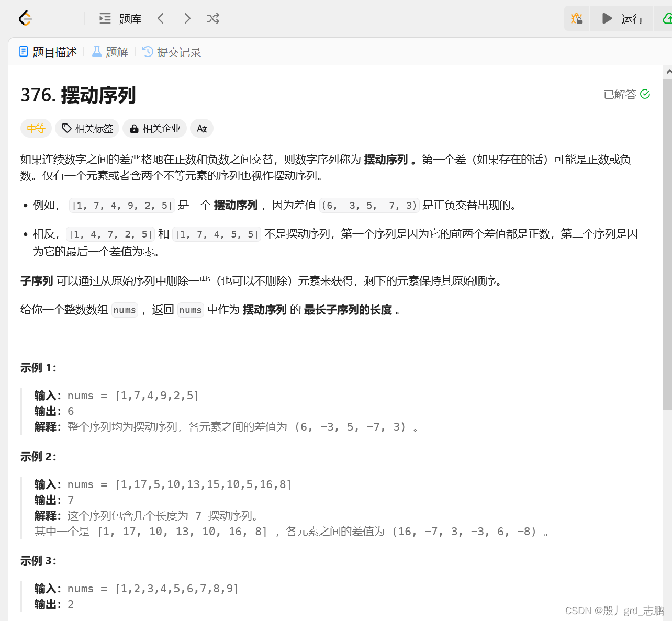Click the 已解答 solved status
672x621 pixels.
pyautogui.click(x=620, y=94)
